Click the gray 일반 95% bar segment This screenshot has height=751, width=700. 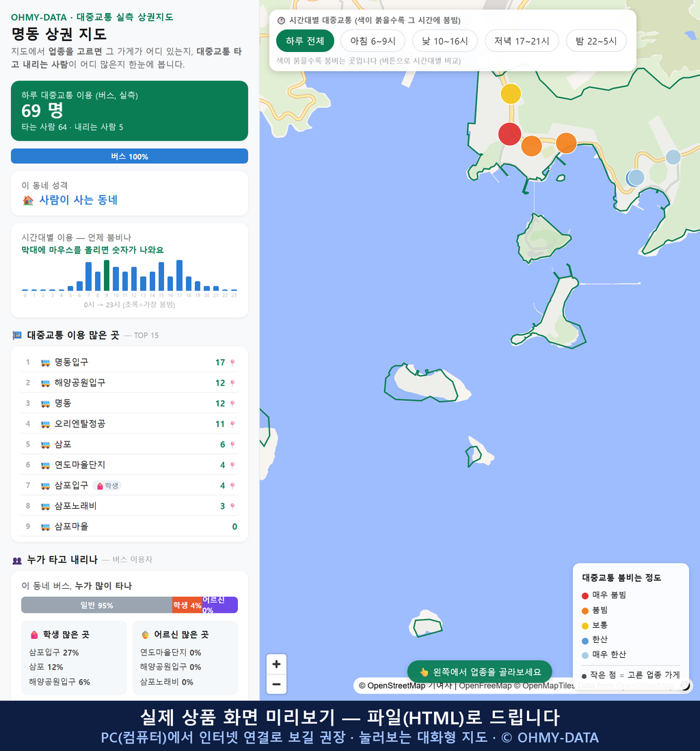(96, 605)
